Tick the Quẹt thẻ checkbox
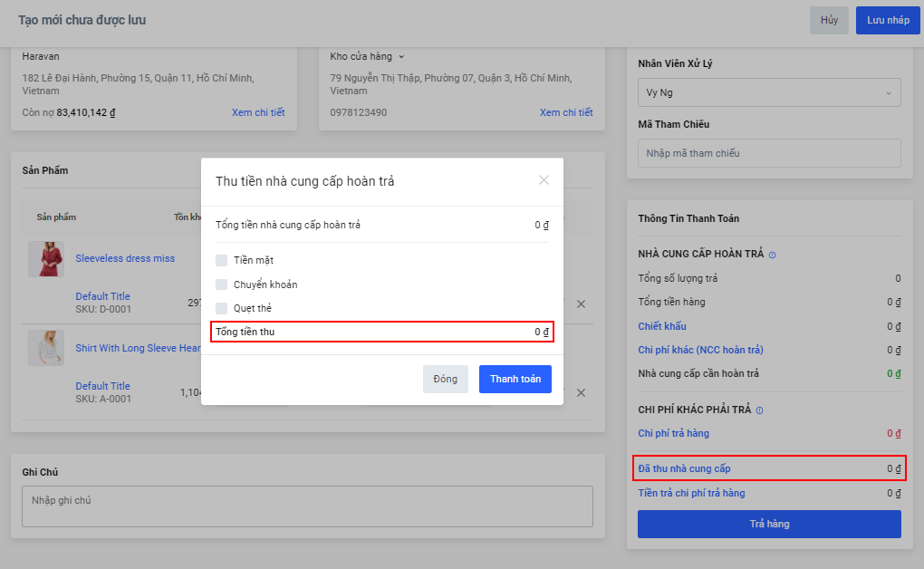The width and height of the screenshot is (924, 569). [222, 308]
